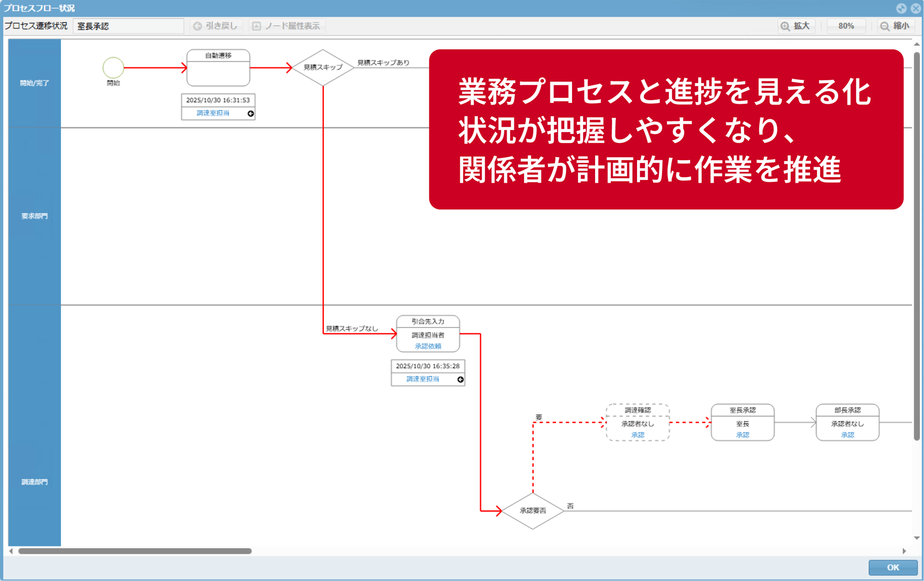
Task: Select the ノード属性表示 toolbar icon
Action: pyautogui.click(x=257, y=26)
